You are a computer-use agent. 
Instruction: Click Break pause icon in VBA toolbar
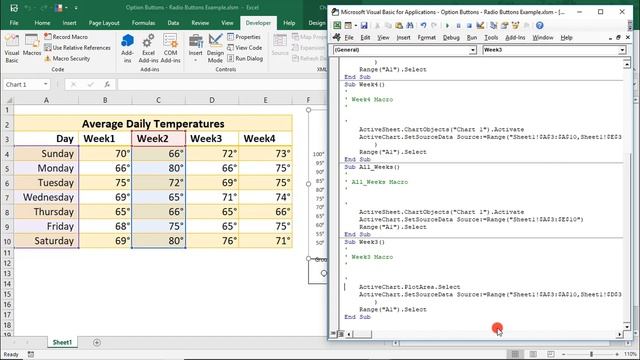458,25
